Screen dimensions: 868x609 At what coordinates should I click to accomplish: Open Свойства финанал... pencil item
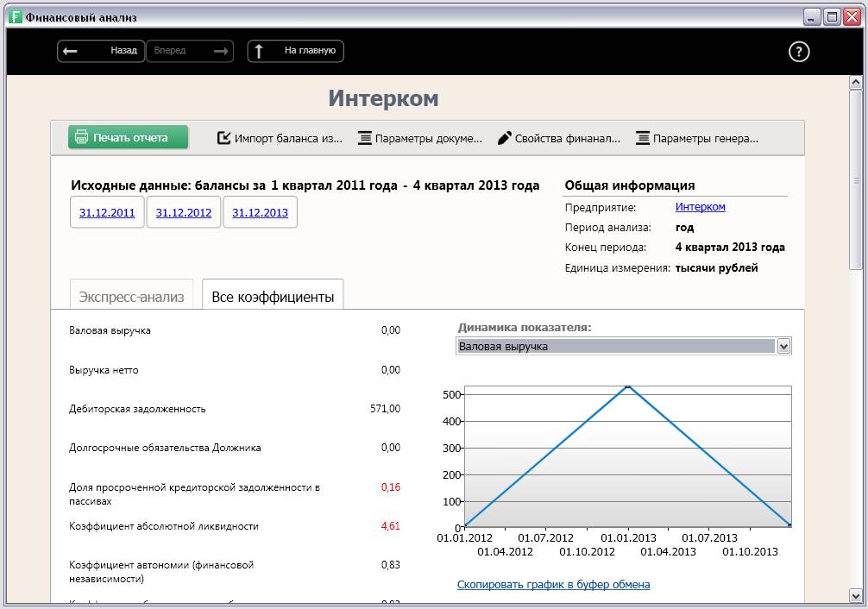coord(559,138)
